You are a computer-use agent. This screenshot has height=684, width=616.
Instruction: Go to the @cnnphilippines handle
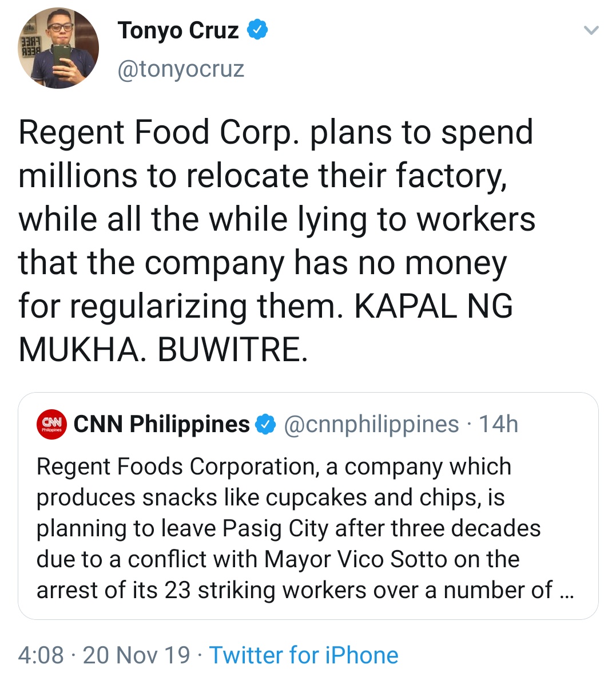tap(371, 425)
